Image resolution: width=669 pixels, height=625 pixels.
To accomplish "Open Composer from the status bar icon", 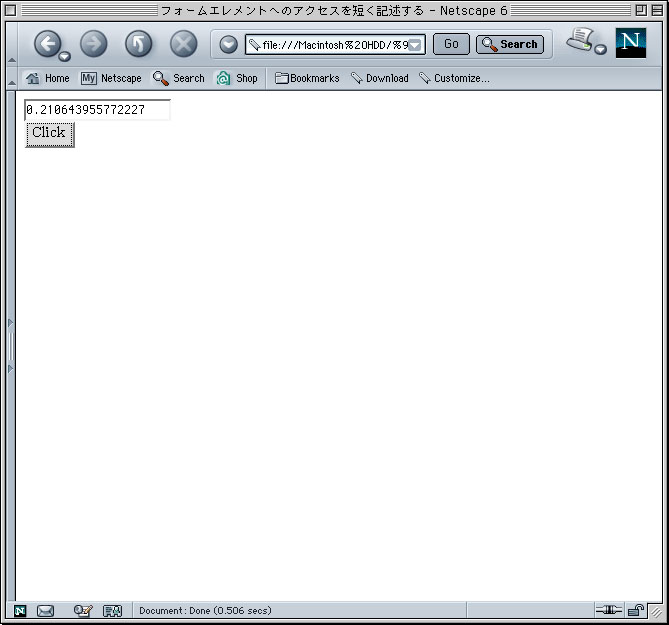I will tap(83, 610).
